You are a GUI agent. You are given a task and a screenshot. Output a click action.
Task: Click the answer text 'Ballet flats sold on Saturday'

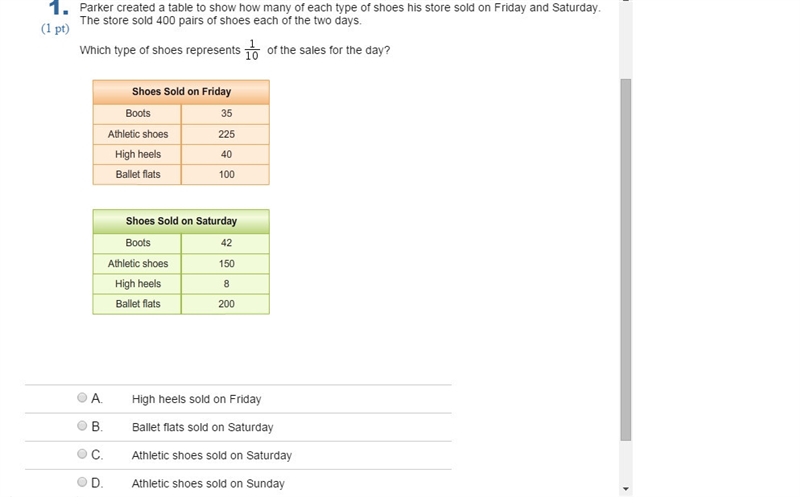click(203, 427)
